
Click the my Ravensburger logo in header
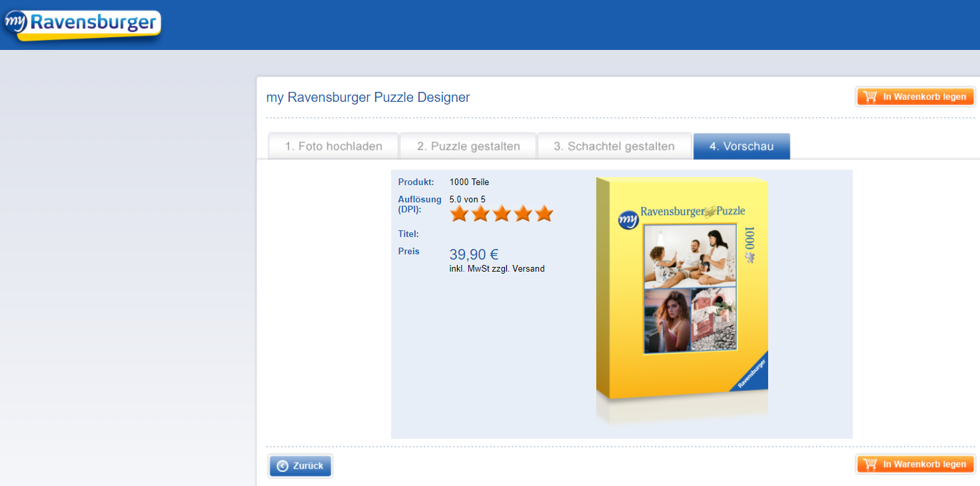81,25
